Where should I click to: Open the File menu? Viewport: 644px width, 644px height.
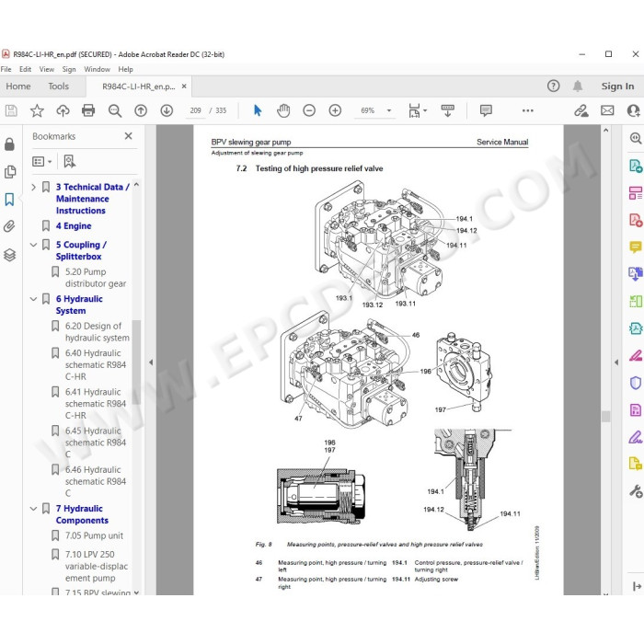pos(6,69)
